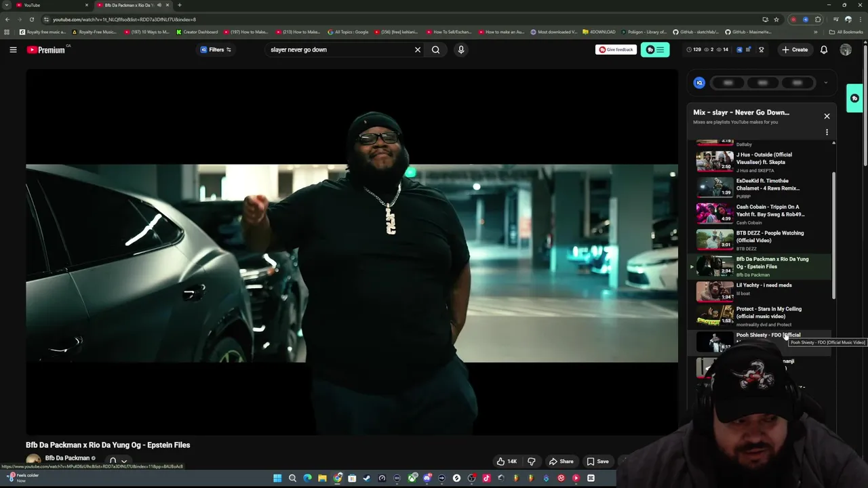Run search with the magnifier icon

(436, 49)
